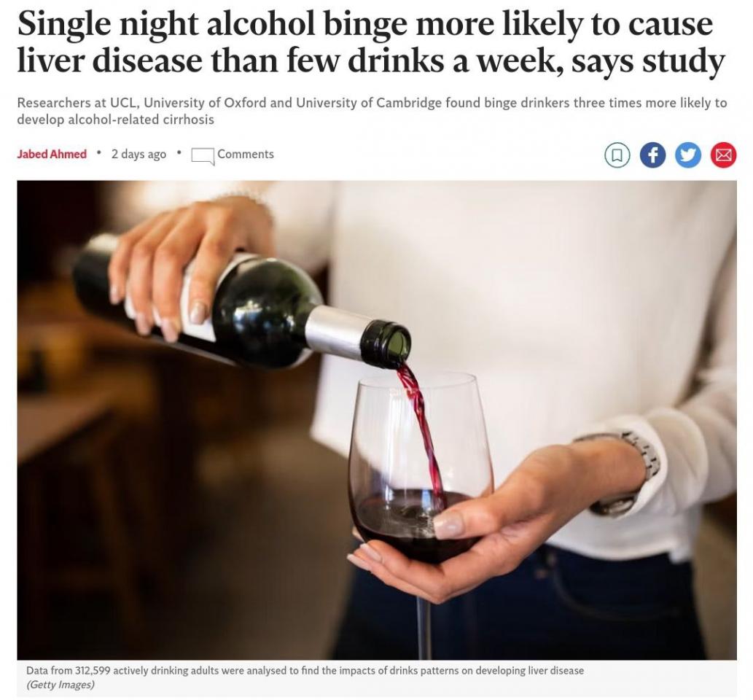Screen dimensions: 753x700
Task: Share the article via Twitter icon
Action: 688,155
